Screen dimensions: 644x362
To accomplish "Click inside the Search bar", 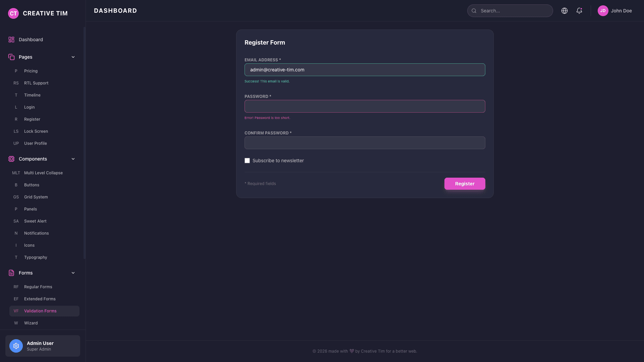I will pyautogui.click(x=510, y=11).
